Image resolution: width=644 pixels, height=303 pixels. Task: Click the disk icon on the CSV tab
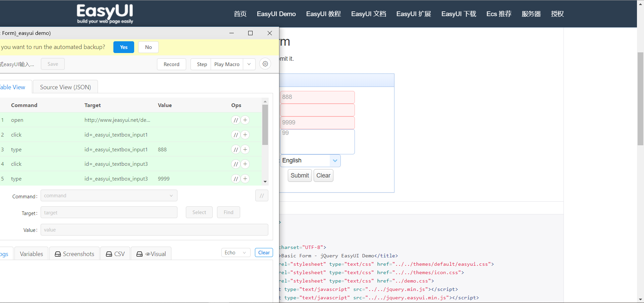[x=108, y=254]
